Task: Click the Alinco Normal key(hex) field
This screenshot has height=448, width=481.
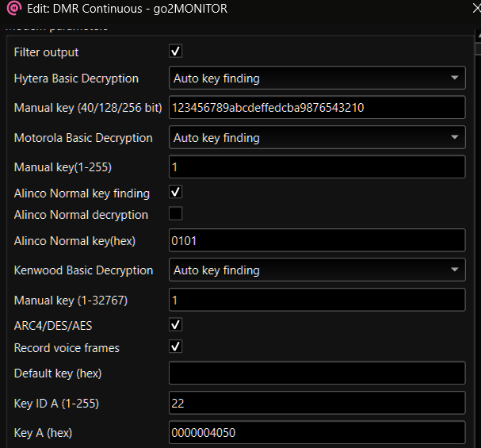Action: [317, 240]
